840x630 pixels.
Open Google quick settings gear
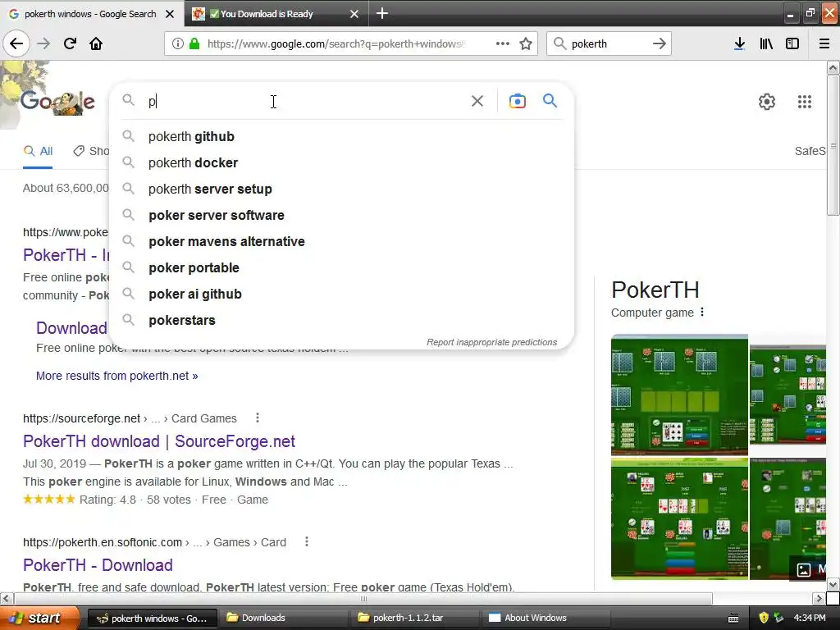coord(767,101)
